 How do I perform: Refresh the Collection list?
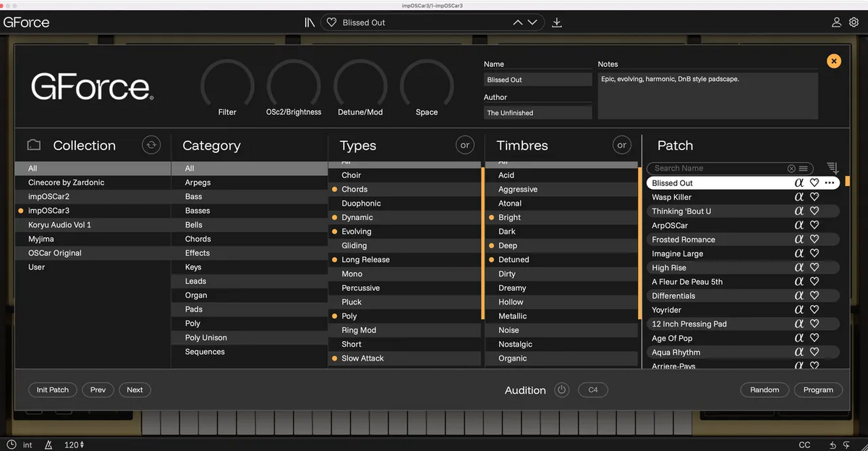pyautogui.click(x=150, y=145)
